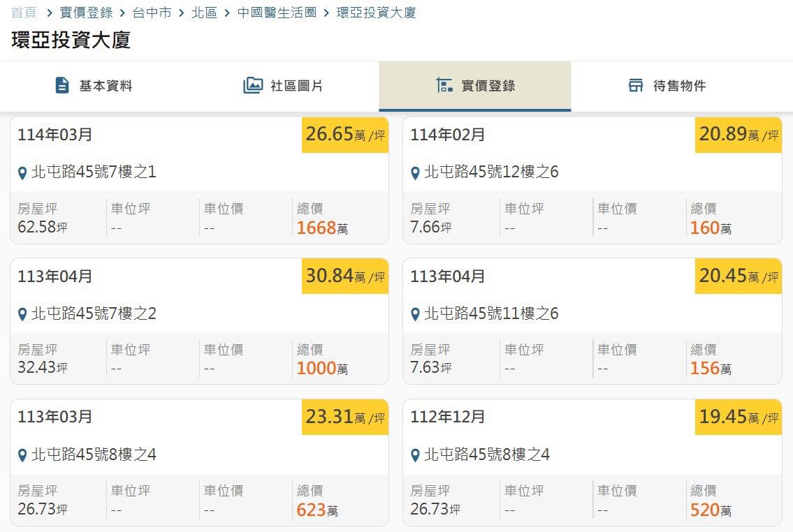Click the map pin for 北屯路45號11樓之6
The height and width of the screenshot is (532, 793).
(415, 315)
